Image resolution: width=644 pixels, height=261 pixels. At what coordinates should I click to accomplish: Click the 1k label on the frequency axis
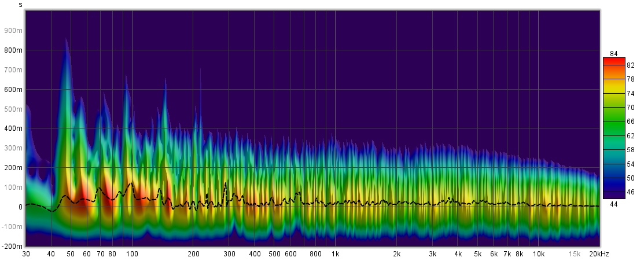tap(335, 254)
